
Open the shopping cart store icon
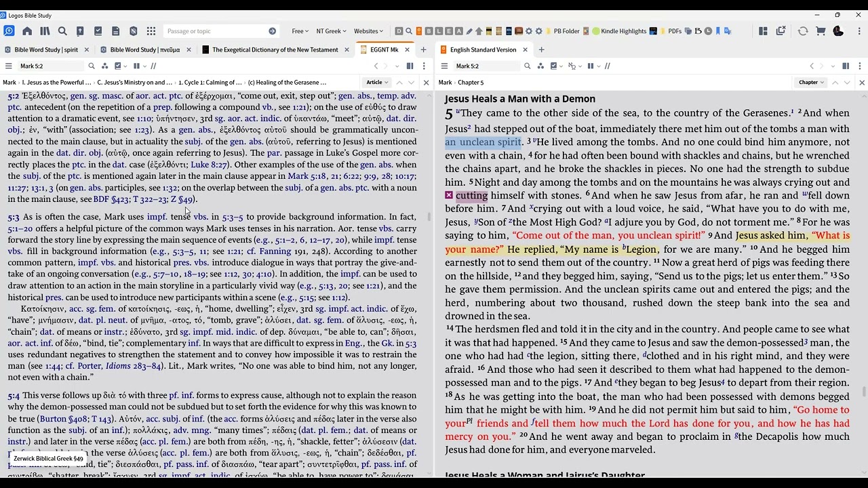[x=821, y=30]
